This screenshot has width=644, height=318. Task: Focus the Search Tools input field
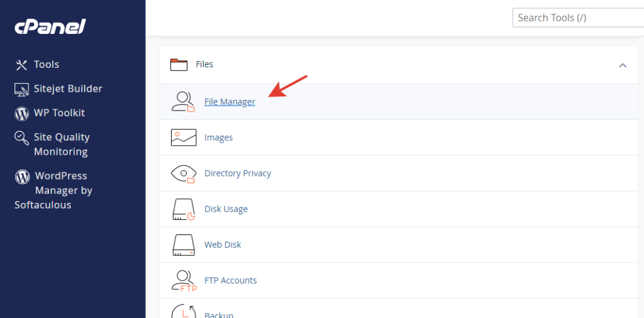pos(579,18)
